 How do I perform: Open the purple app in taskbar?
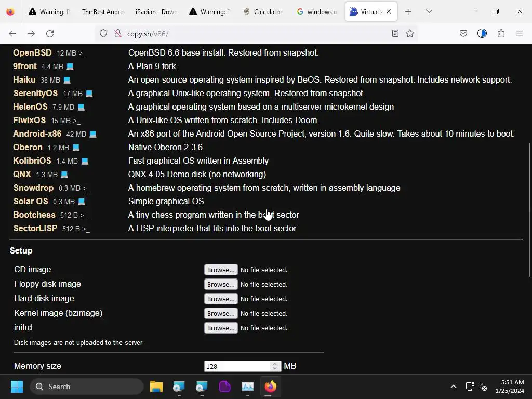[x=224, y=387]
